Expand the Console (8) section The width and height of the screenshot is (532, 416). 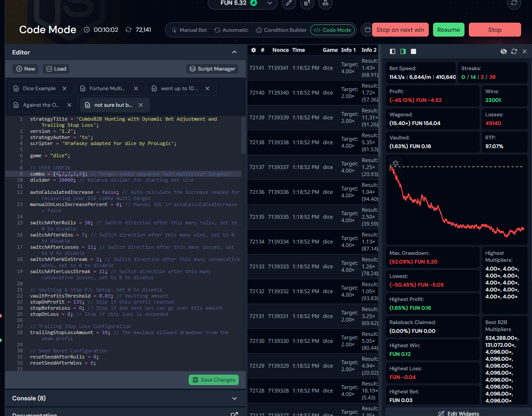tap(234, 398)
